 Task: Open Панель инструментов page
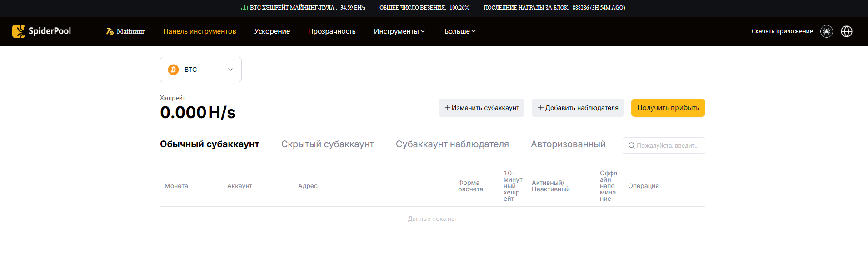(x=200, y=31)
